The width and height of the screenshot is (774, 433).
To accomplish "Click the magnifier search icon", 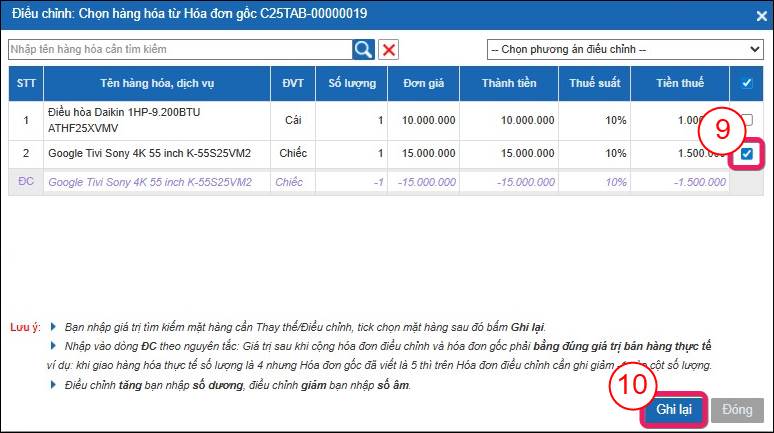I will tap(363, 49).
